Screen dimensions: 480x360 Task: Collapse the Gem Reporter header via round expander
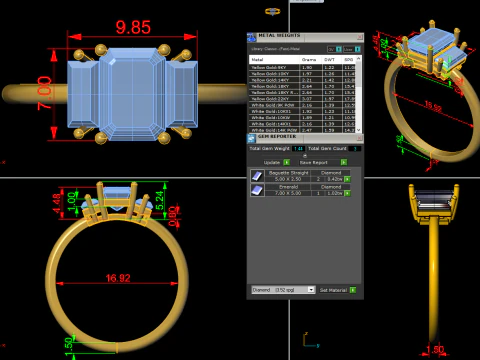305,156
